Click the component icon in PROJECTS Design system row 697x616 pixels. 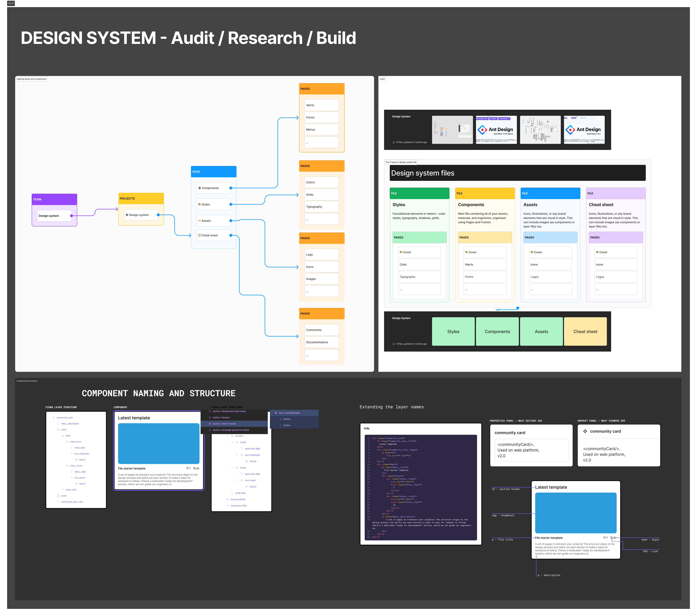pyautogui.click(x=127, y=215)
